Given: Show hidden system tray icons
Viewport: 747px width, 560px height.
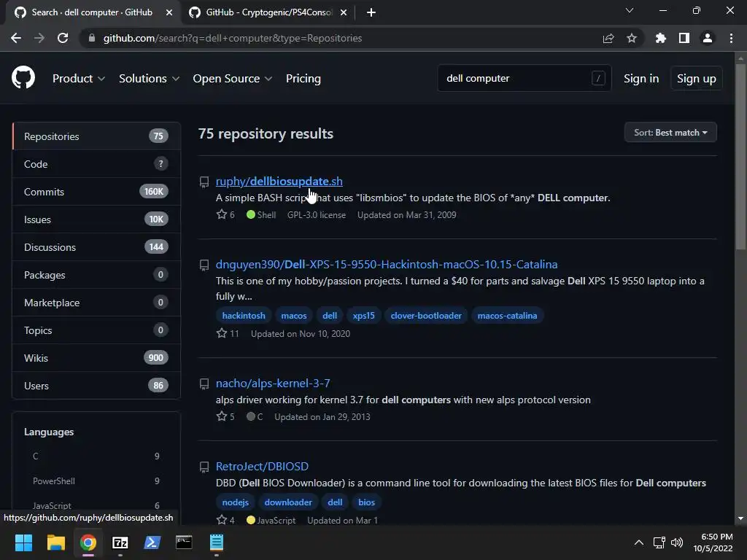Looking at the screenshot, I should (639, 542).
